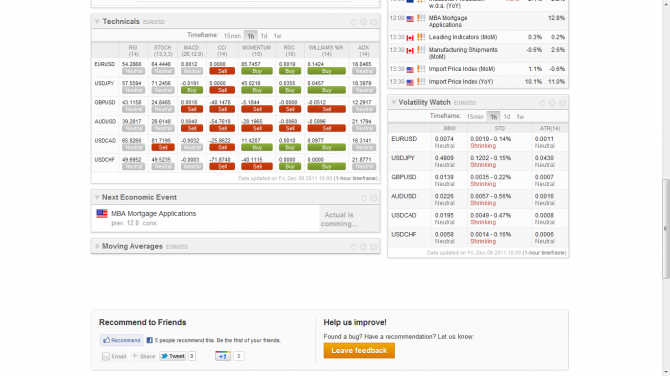Expand the Moving Averages panel
Image resolution: width=670 pixels, height=376 pixels.
[x=97, y=247]
